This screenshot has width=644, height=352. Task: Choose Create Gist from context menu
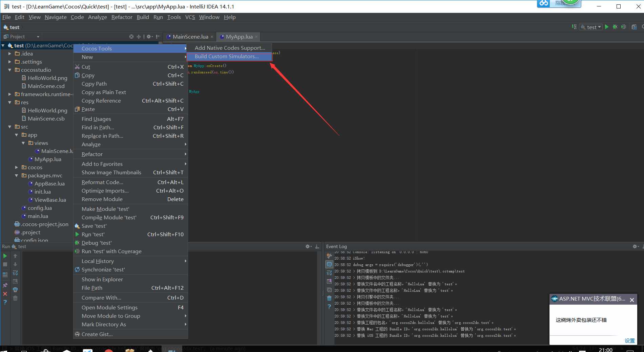click(130, 334)
